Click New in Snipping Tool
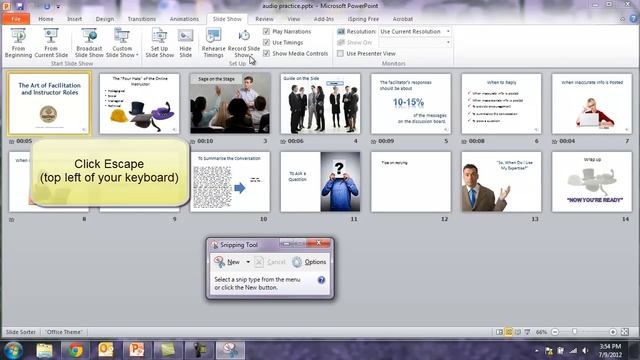This screenshot has height=360, width=640. [x=227, y=262]
